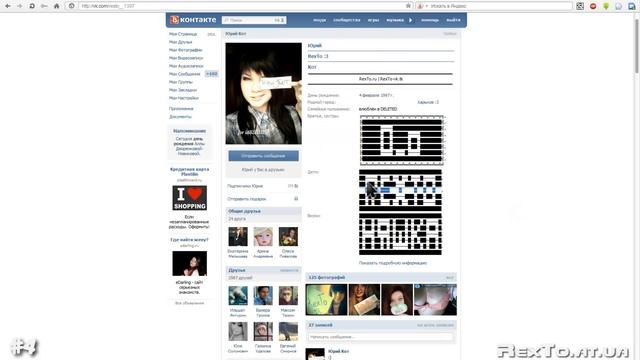Image resolution: width=640 pixels, height=360 pixels.
Task: Open mutual friend Екатерина avatar
Action: pos(238,237)
